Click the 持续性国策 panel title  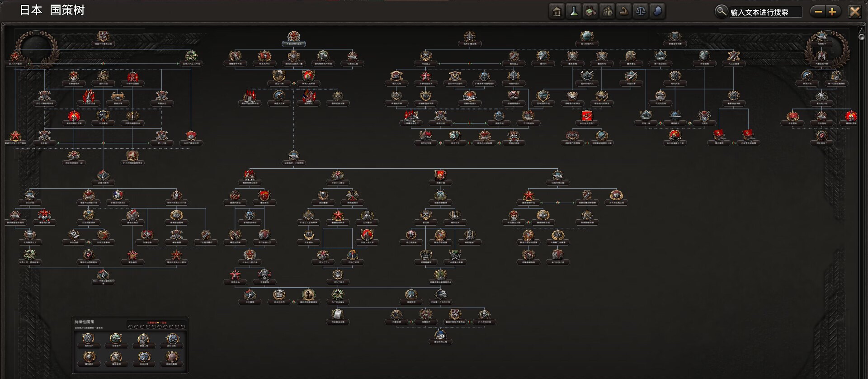point(85,322)
